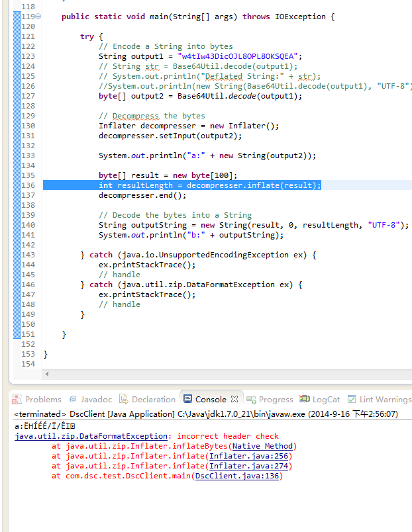Close the Console view with its X icon
Screen dimensions: 412x532
233,399
